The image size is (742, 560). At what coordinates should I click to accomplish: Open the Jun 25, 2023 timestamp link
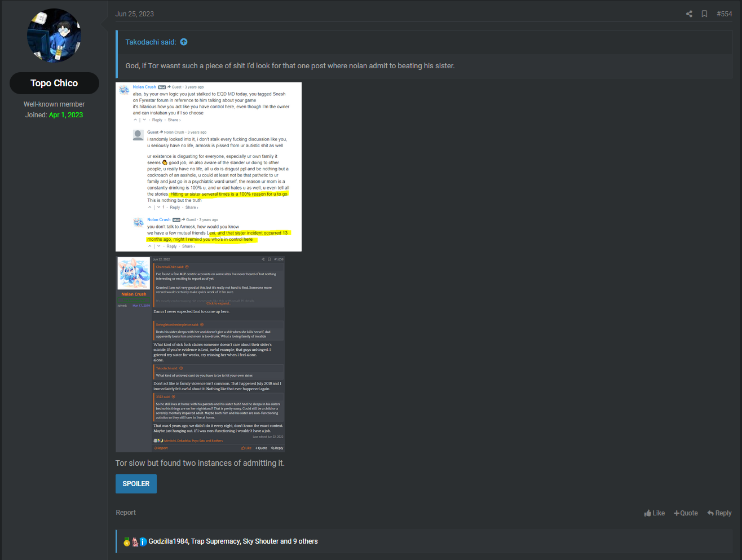point(135,14)
